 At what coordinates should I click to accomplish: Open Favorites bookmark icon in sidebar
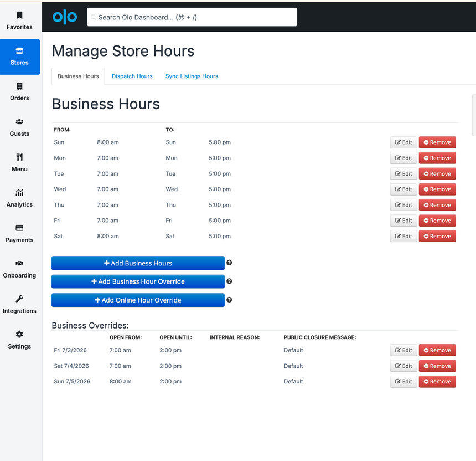(x=19, y=15)
